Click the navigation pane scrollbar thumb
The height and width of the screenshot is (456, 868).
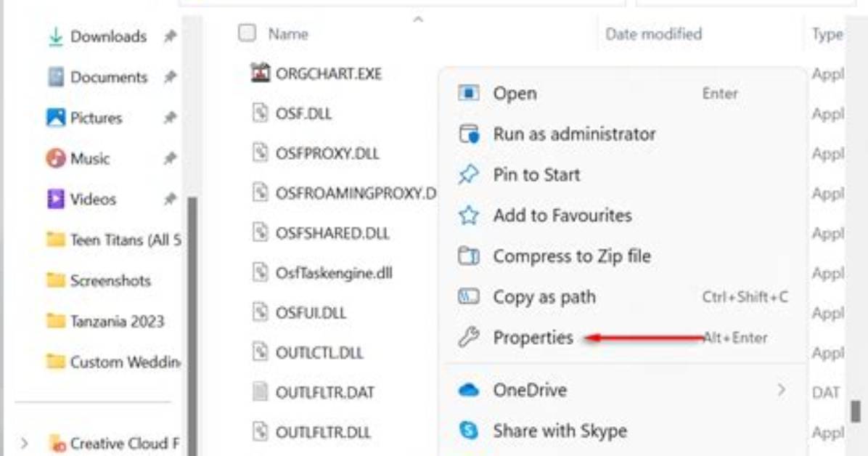[192, 326]
